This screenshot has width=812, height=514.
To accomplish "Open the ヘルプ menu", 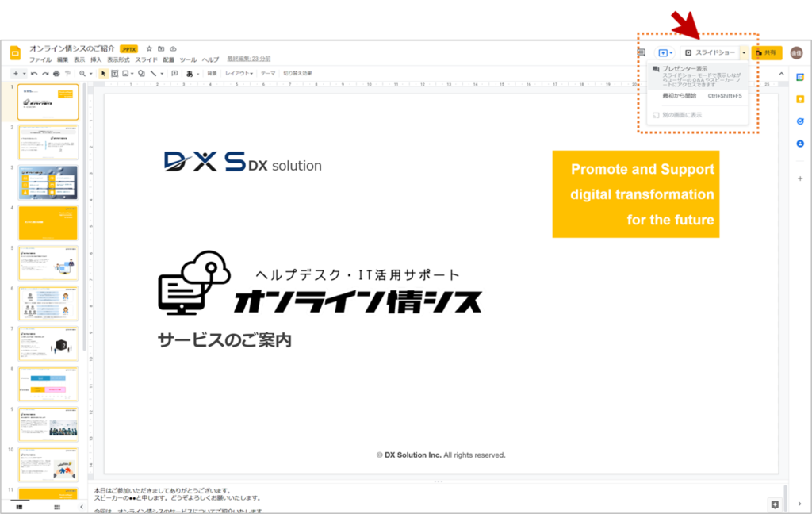I will (210, 60).
